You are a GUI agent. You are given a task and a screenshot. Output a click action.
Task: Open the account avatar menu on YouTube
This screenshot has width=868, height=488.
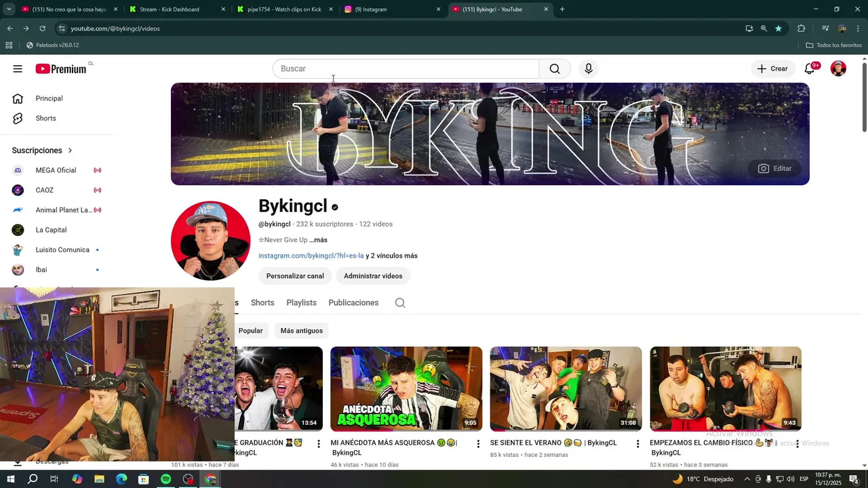(839, 68)
